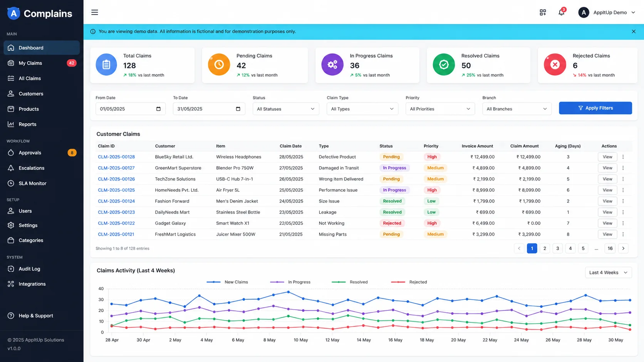View the Audit Log

click(42, 269)
